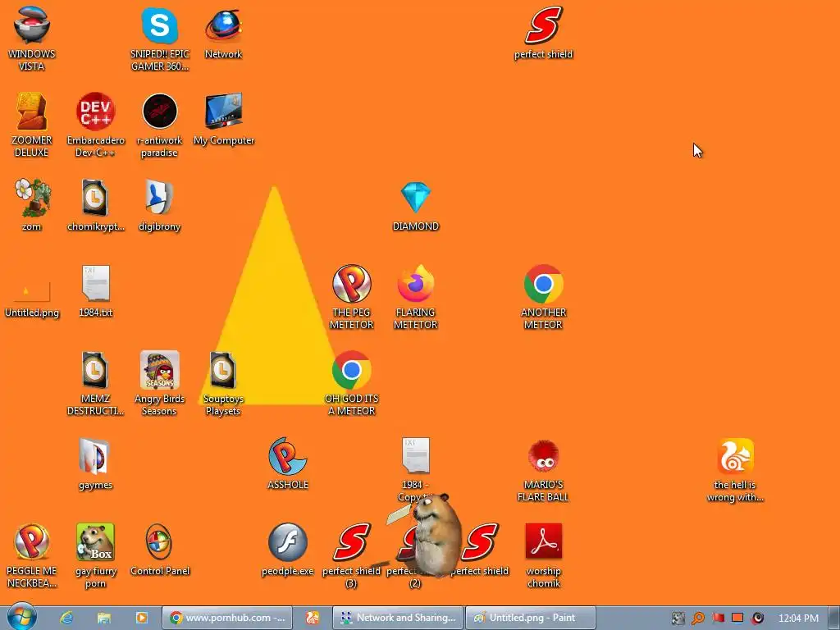Open the Windows Start orb
The width and height of the screenshot is (840, 630).
22,616
